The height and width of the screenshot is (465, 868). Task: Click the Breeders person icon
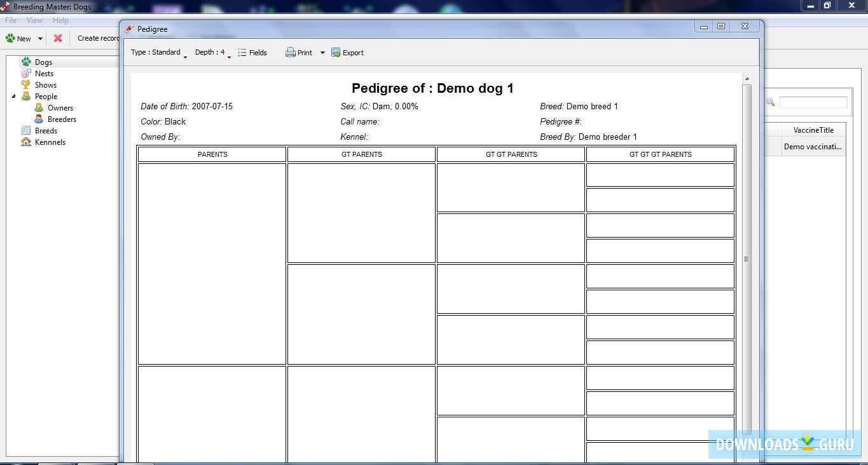pyautogui.click(x=39, y=119)
